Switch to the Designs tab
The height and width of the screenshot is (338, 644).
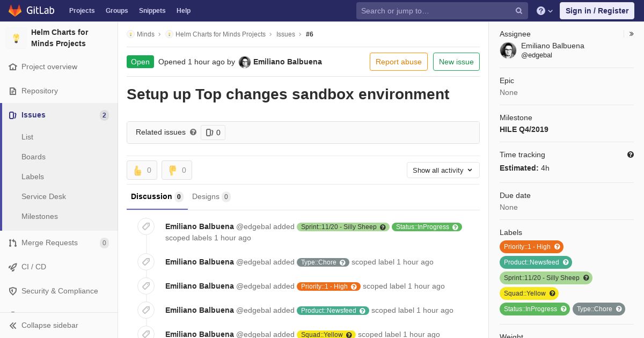point(211,197)
